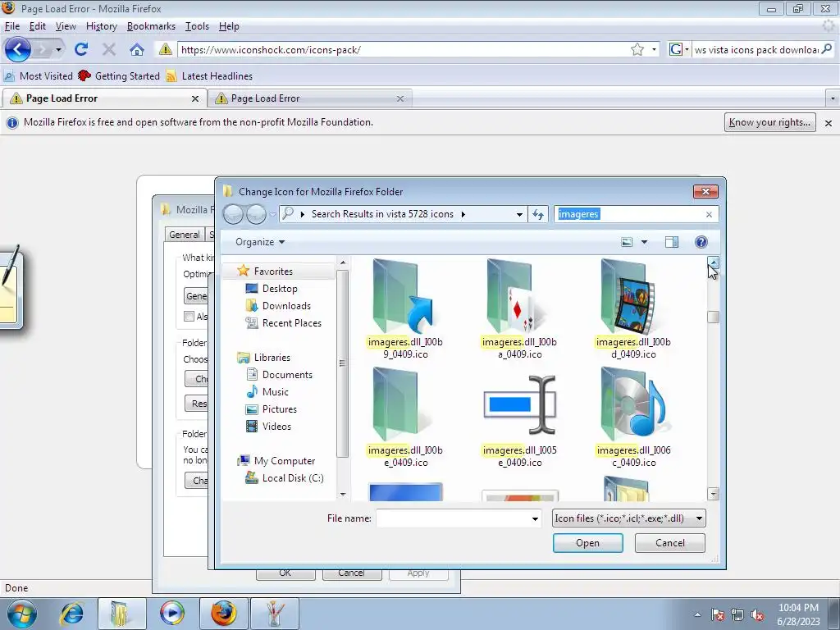Click the Open button
This screenshot has width=840, height=630.
(587, 543)
